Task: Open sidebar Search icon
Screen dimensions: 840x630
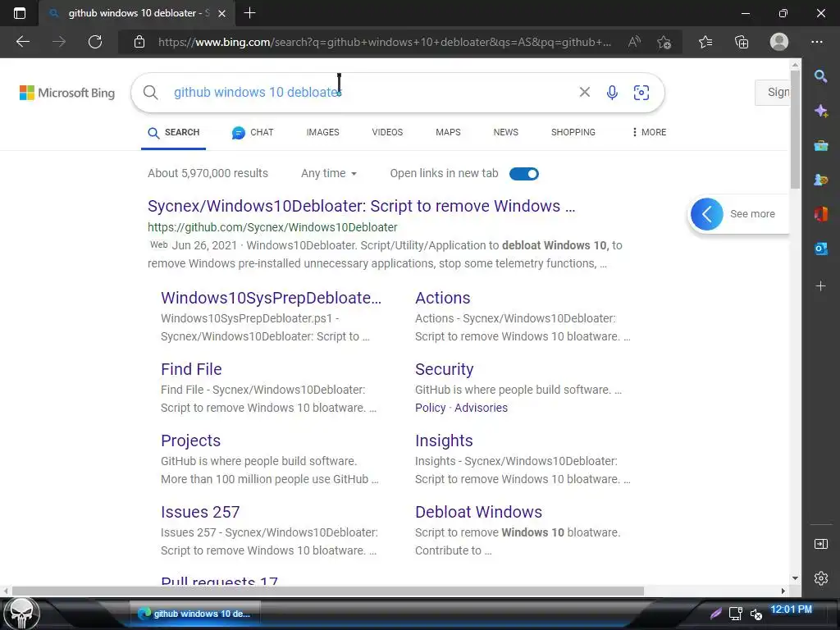Action: pyautogui.click(x=820, y=76)
